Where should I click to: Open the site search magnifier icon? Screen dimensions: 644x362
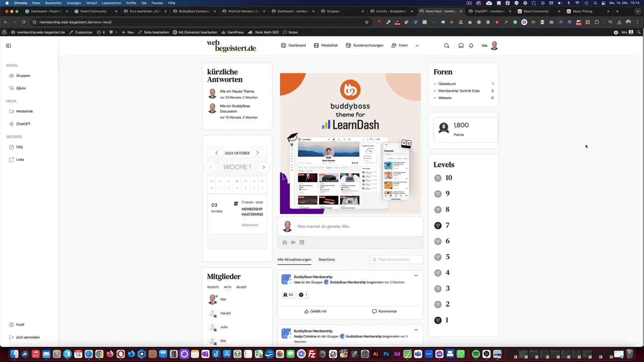pos(447,46)
